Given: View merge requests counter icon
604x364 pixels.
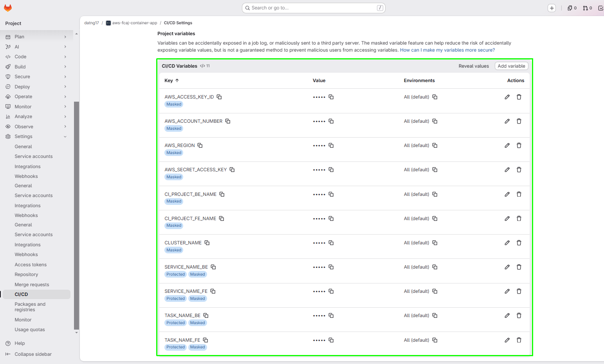Looking at the screenshot, I should click(587, 8).
